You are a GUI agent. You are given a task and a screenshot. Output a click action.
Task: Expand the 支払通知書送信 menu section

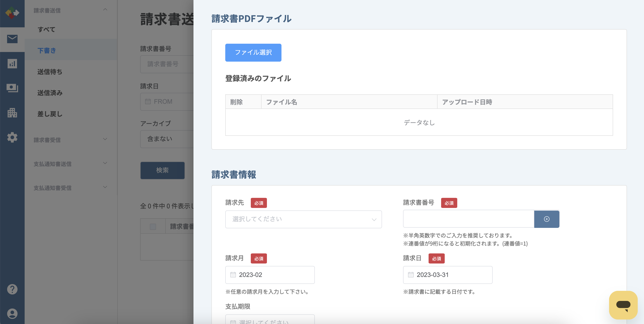click(105, 163)
